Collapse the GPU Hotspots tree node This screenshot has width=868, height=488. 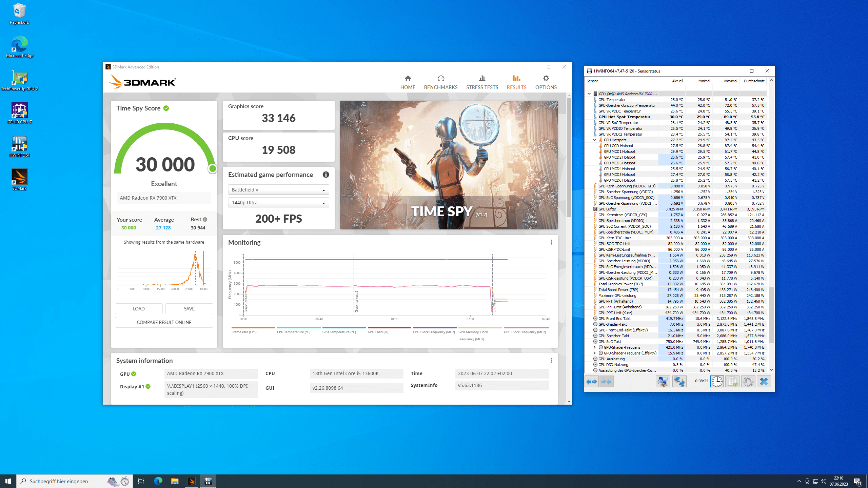click(x=594, y=140)
